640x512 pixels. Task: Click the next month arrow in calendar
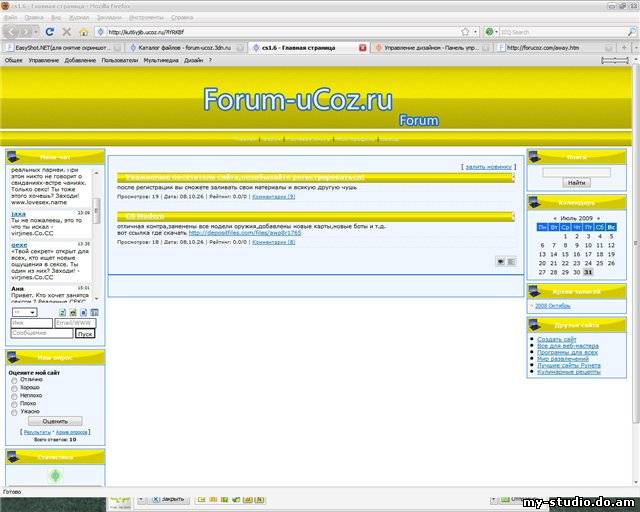click(598, 218)
